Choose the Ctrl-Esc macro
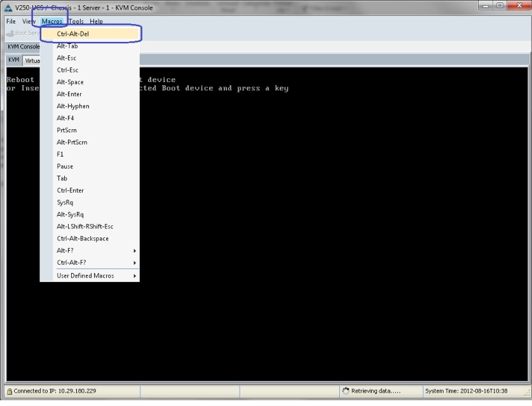The image size is (532, 406). tap(90, 71)
